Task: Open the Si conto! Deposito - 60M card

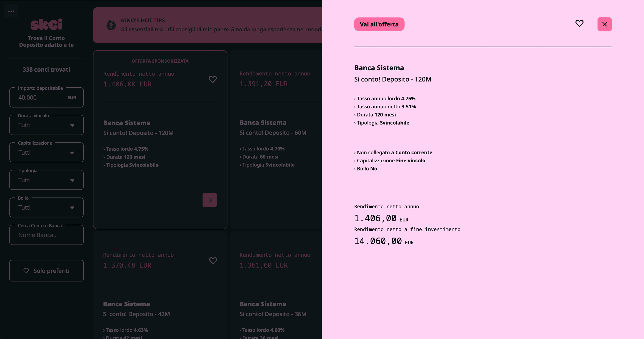Action: pos(276,140)
